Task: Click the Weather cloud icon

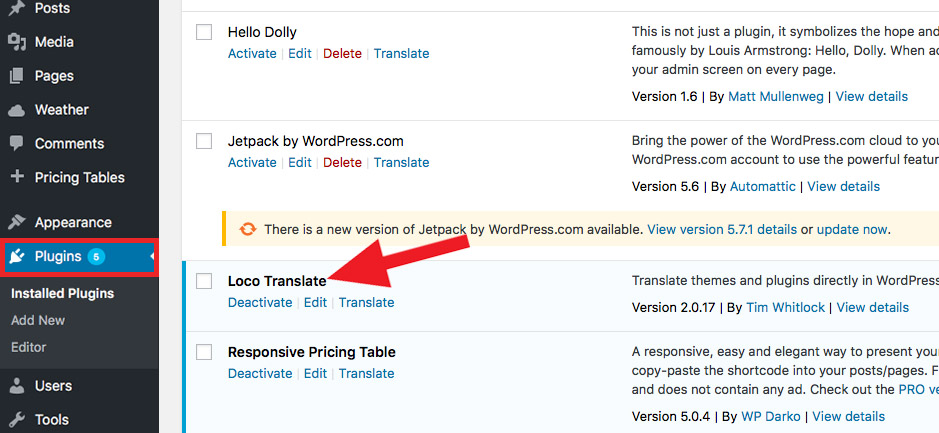Action: pyautogui.click(x=17, y=110)
